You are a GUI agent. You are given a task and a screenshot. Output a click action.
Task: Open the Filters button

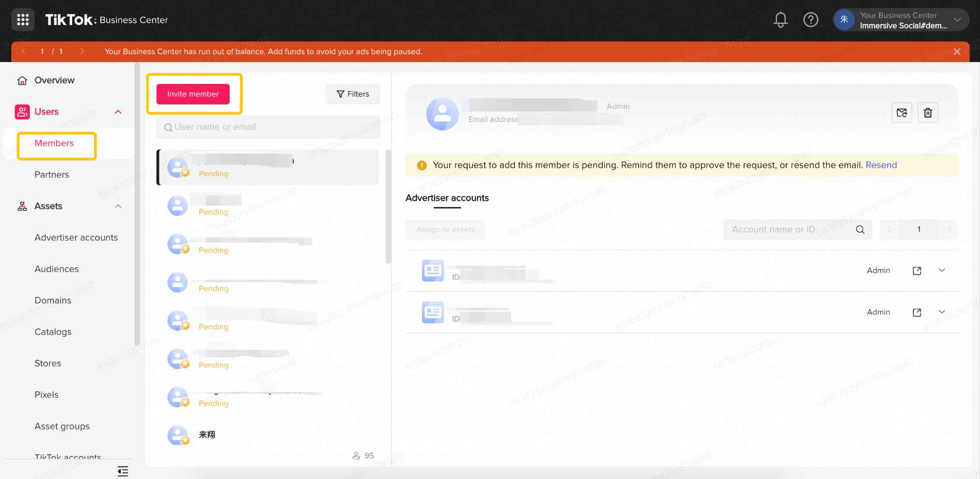point(353,94)
